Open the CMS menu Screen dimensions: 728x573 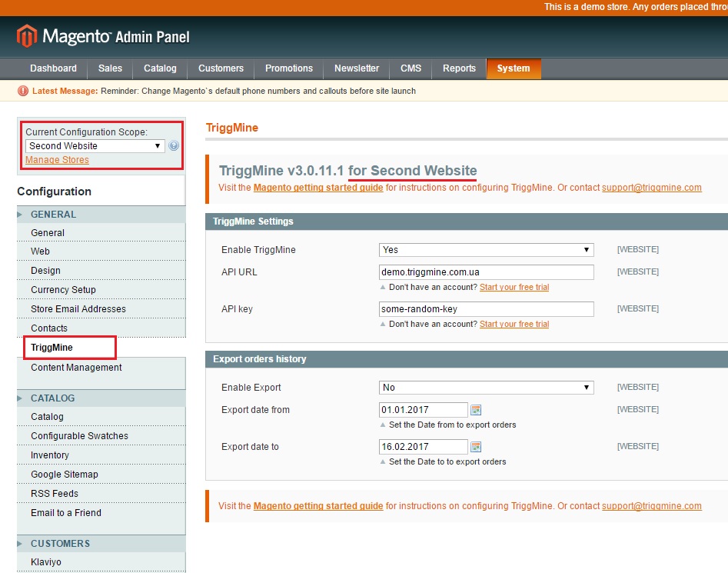(411, 68)
